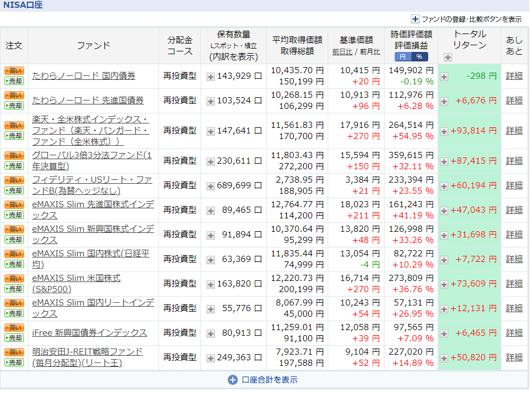Buy 楽天・全米株式インデックス fund

14,126
